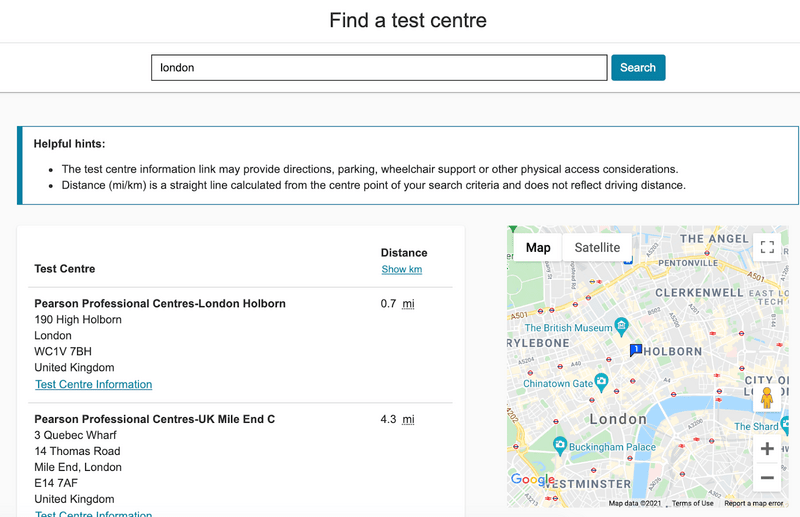Switch distance to Show km
This screenshot has height=517, width=800.
click(x=402, y=269)
